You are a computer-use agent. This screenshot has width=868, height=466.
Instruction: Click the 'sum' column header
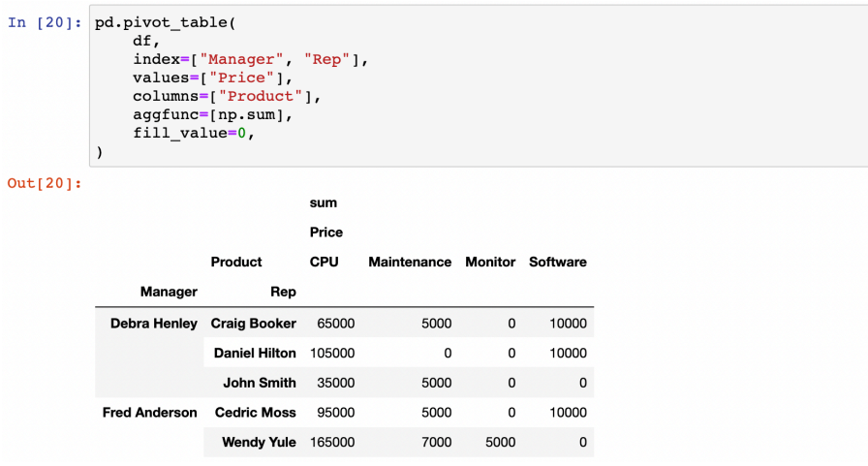coord(324,203)
